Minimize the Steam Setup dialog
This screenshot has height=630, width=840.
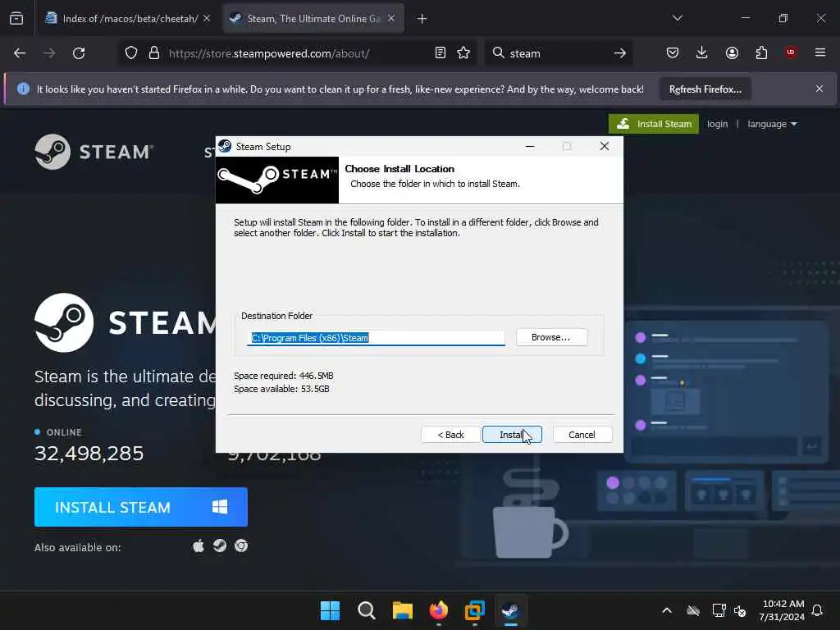pos(530,146)
